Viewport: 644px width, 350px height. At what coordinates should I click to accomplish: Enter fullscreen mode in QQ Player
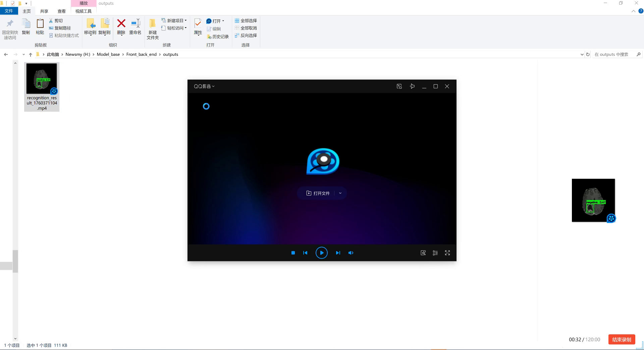click(x=447, y=253)
